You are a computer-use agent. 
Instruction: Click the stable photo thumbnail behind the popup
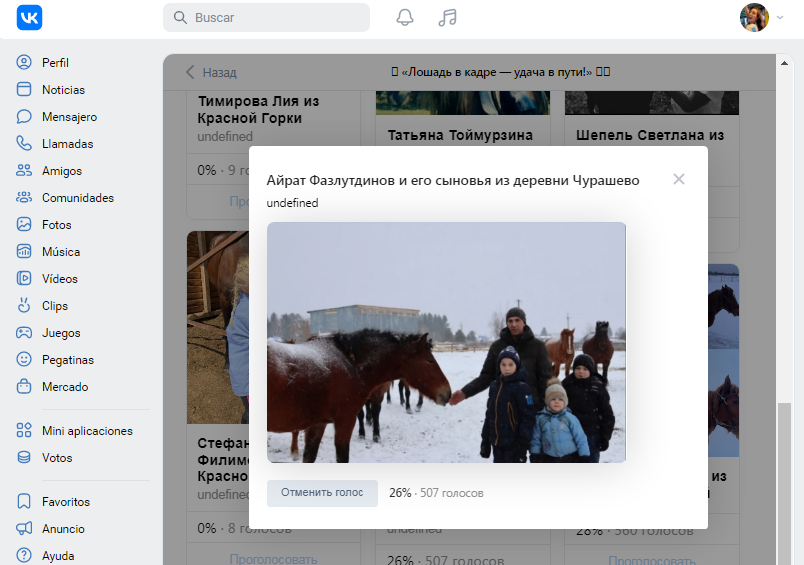tap(217, 327)
